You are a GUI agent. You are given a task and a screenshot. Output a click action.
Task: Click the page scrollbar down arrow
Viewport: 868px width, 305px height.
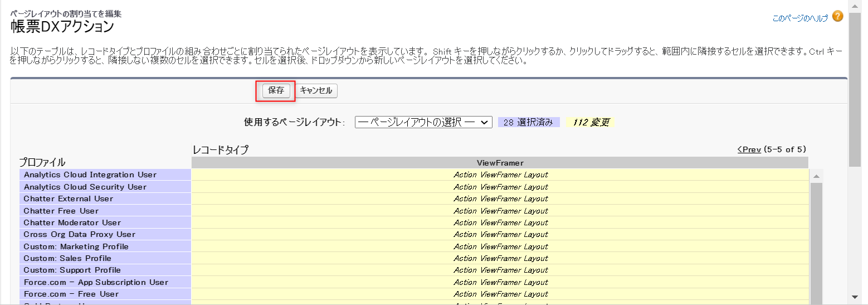(855, 297)
